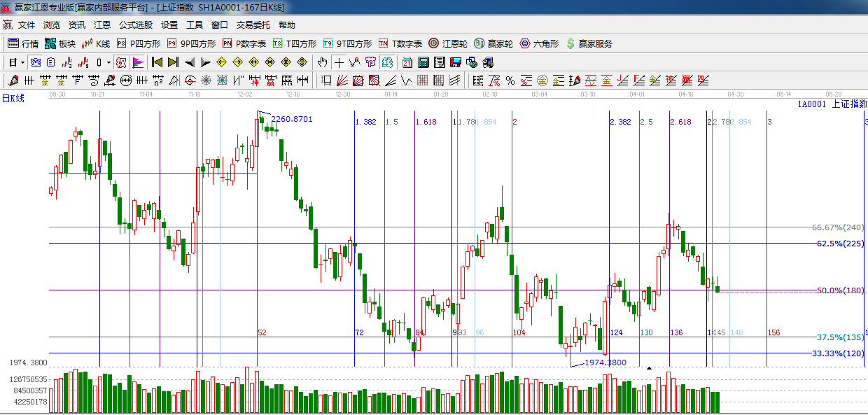Open the 交易委托 menu
The image size is (868, 415).
tap(253, 24)
